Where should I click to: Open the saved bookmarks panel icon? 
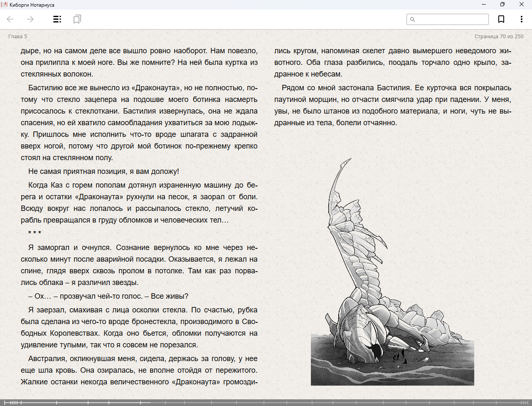coord(77,19)
